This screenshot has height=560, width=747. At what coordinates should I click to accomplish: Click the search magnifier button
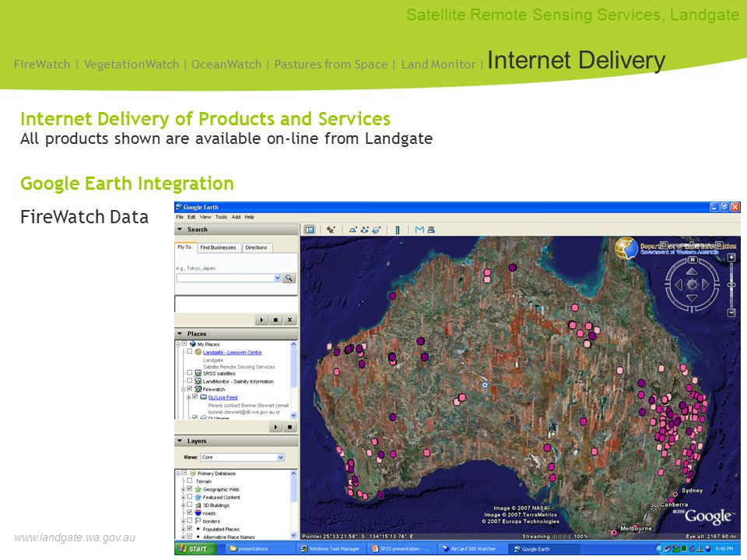(289, 278)
